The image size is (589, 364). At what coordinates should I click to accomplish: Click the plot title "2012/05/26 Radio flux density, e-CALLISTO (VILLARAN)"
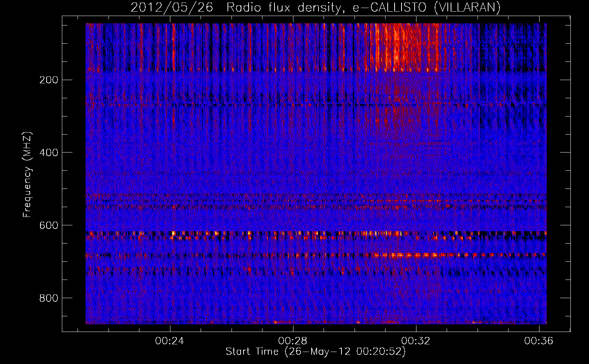pyautogui.click(x=316, y=7)
